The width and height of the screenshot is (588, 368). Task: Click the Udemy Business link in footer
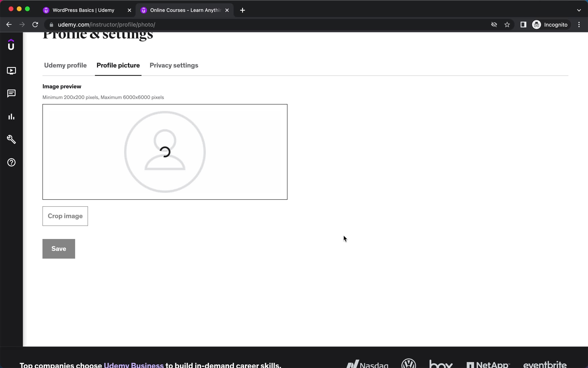point(134,365)
